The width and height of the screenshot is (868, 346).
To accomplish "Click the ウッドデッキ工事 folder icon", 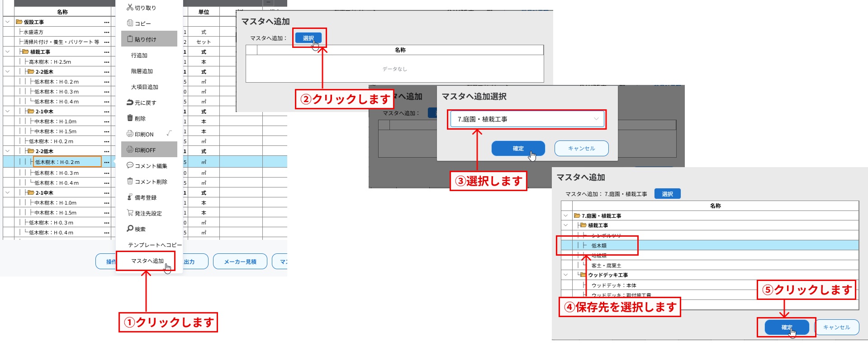I will point(583,275).
